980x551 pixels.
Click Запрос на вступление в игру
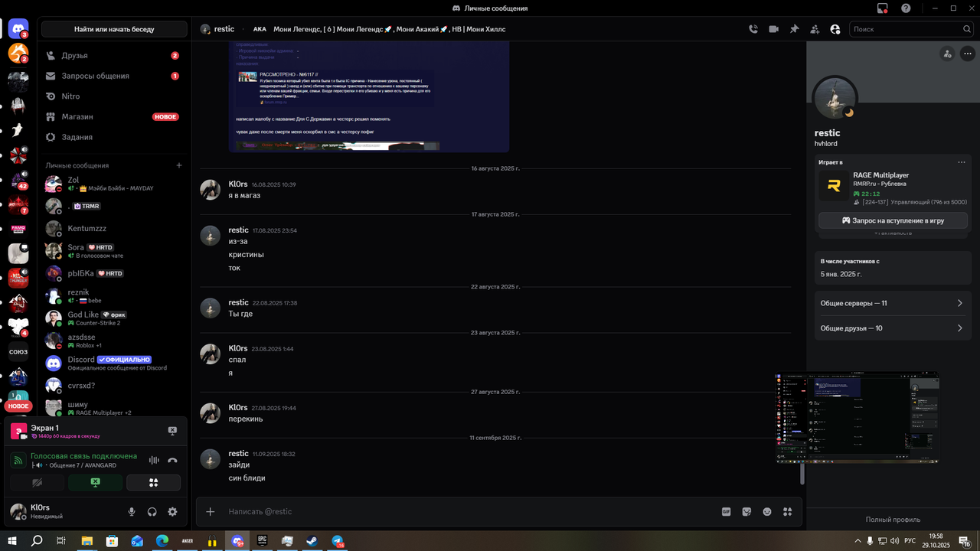(x=893, y=220)
